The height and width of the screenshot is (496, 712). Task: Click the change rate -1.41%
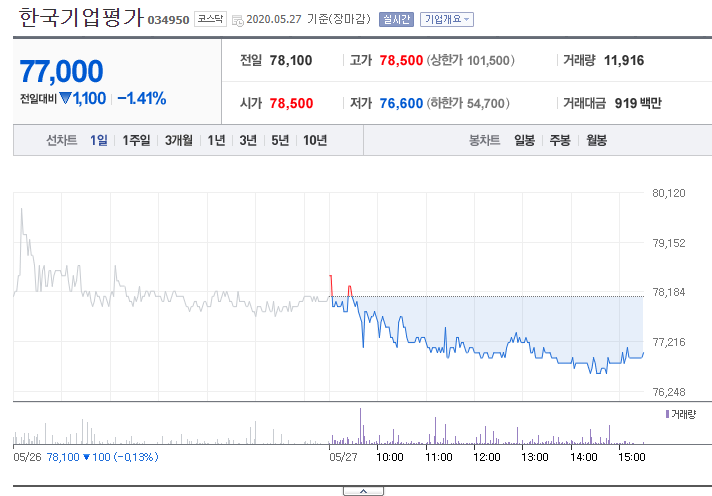(142, 98)
